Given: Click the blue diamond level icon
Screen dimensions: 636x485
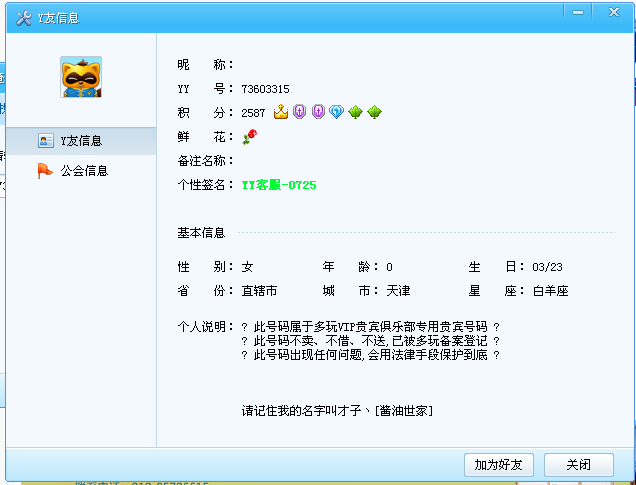Looking at the screenshot, I should click(x=337, y=112).
